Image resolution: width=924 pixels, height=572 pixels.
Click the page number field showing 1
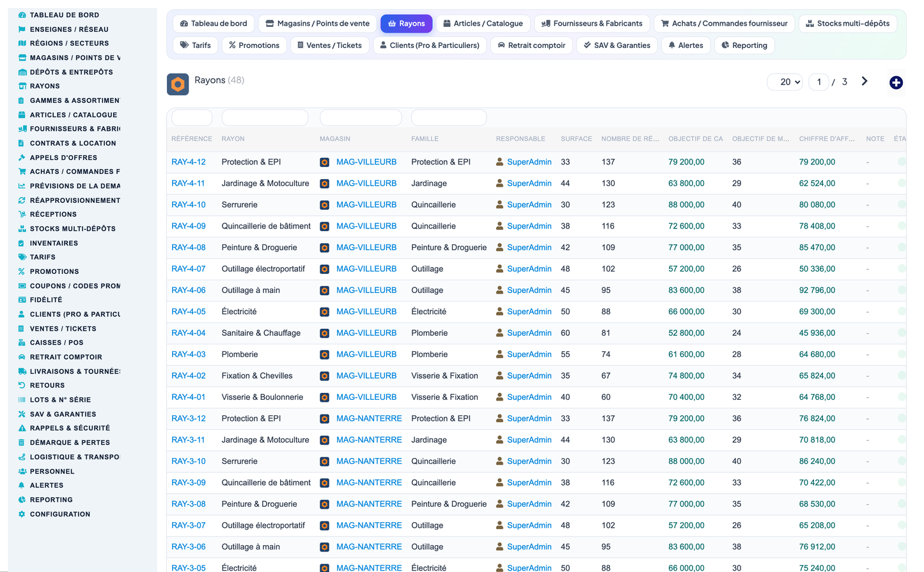pos(819,82)
